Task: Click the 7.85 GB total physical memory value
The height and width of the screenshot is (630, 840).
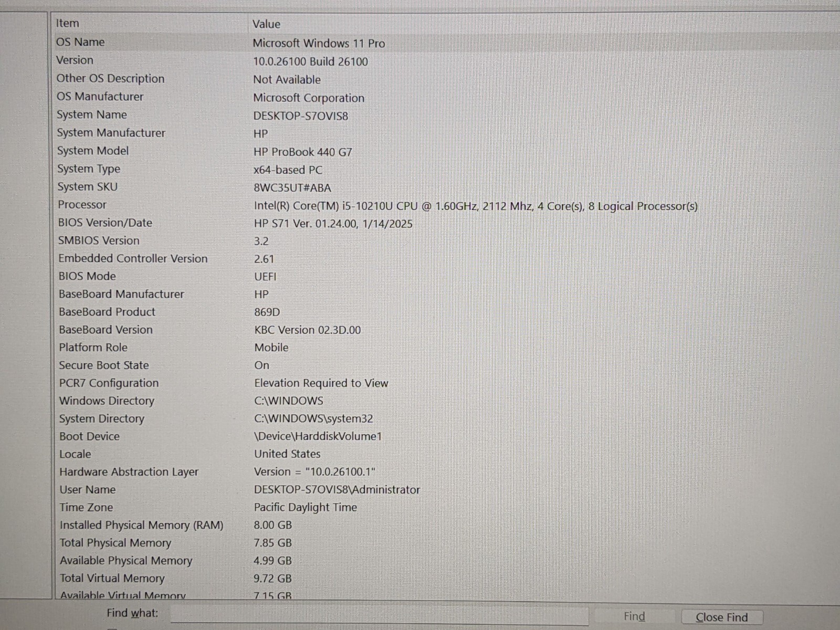Action: [x=272, y=543]
